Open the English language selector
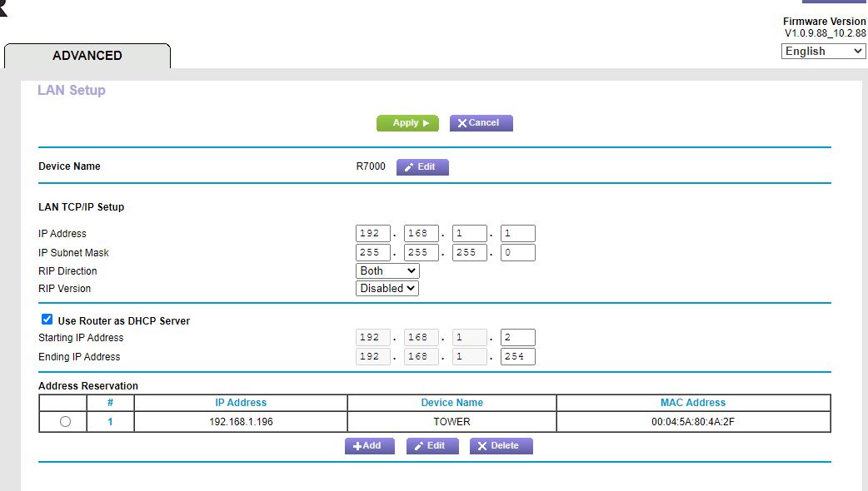This screenshot has height=491, width=868. 823,52
